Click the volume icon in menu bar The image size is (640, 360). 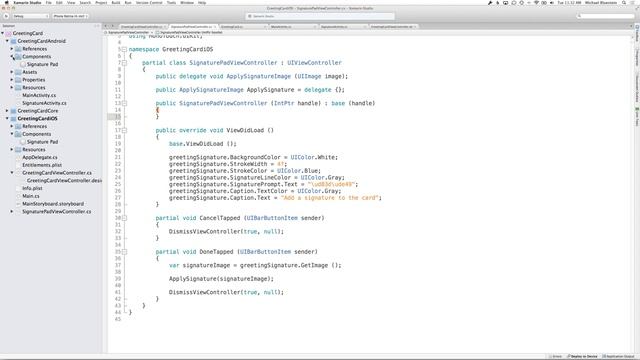(551, 2)
